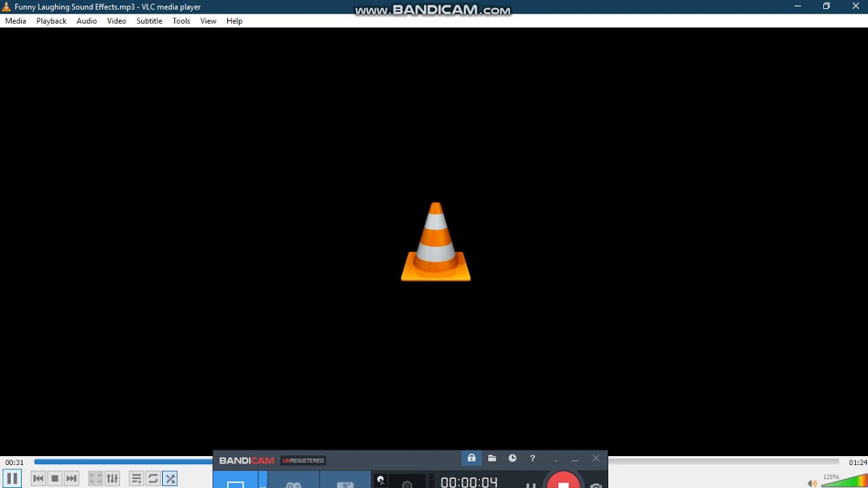The width and height of the screenshot is (868, 488).
Task: Stop playback with the stop button
Action: (55, 479)
